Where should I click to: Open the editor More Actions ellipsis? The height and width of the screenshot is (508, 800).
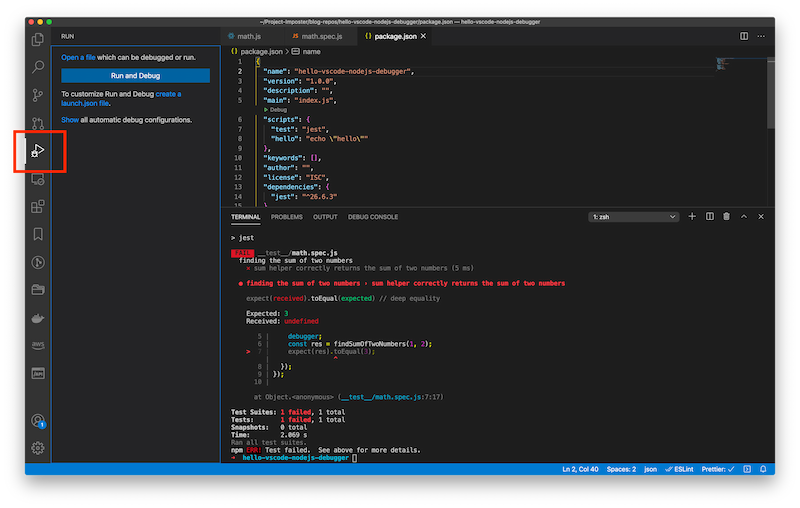pyautogui.click(x=761, y=36)
